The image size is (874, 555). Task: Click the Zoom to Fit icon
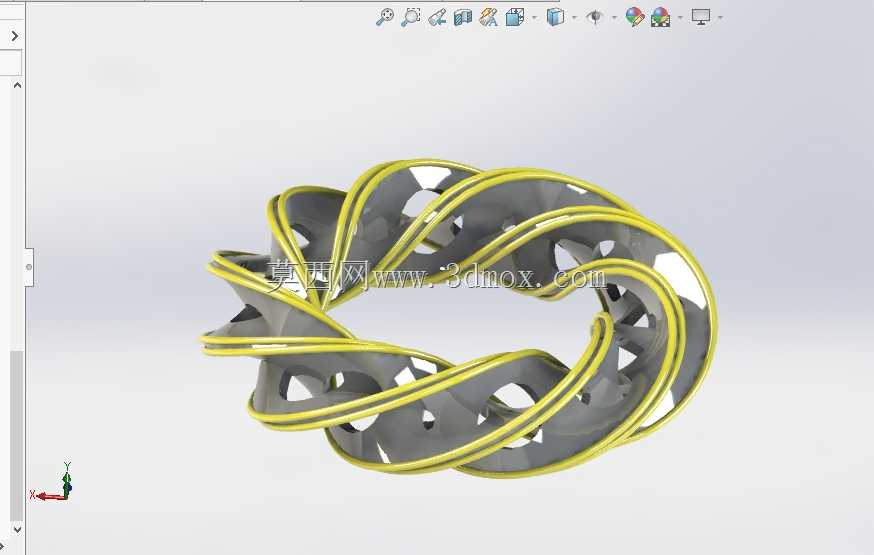385,17
